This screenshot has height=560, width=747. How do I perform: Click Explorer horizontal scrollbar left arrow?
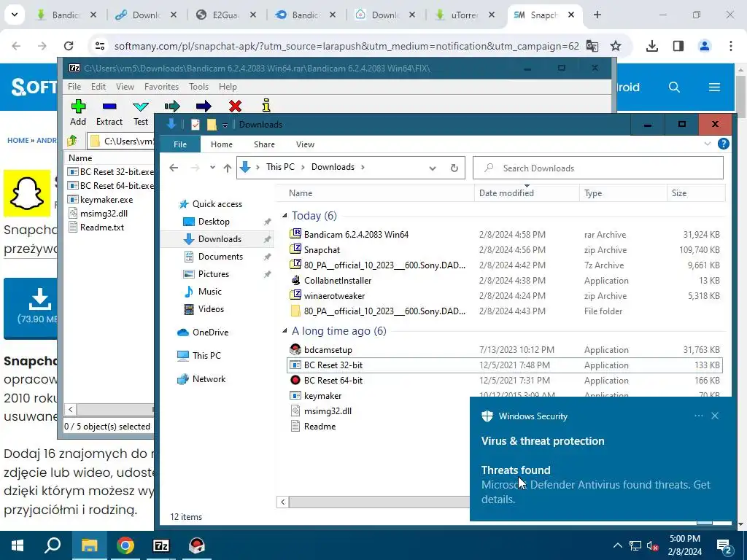click(x=282, y=502)
